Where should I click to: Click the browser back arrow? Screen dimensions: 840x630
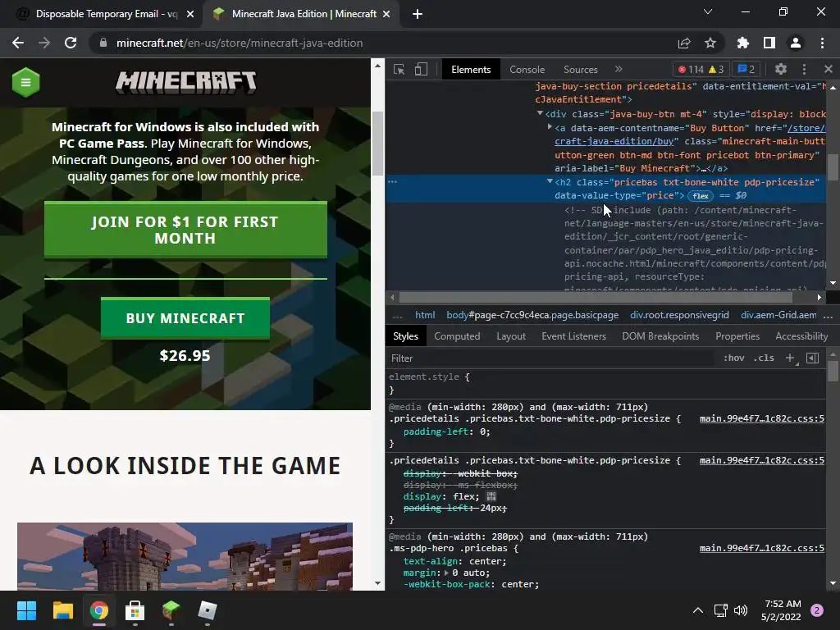coord(18,43)
